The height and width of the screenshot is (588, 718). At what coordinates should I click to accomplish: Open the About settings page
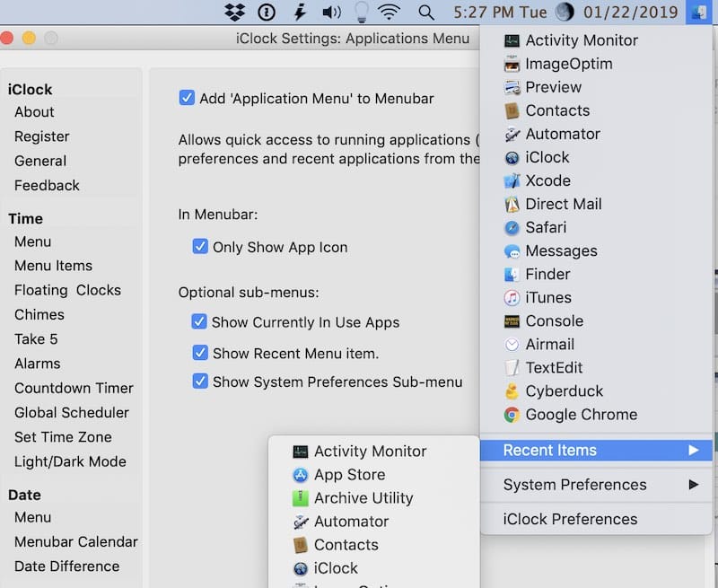[x=34, y=111]
